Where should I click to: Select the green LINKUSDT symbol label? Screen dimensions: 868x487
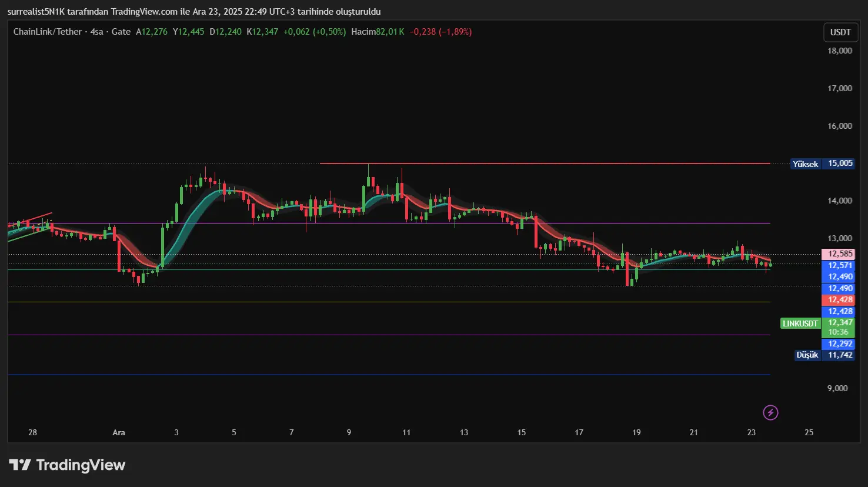pyautogui.click(x=800, y=323)
